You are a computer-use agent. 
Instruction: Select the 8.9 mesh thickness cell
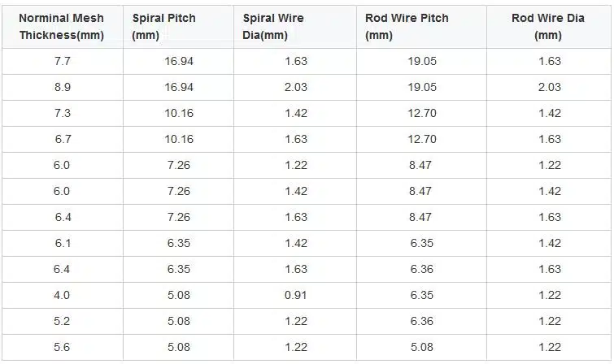63,87
